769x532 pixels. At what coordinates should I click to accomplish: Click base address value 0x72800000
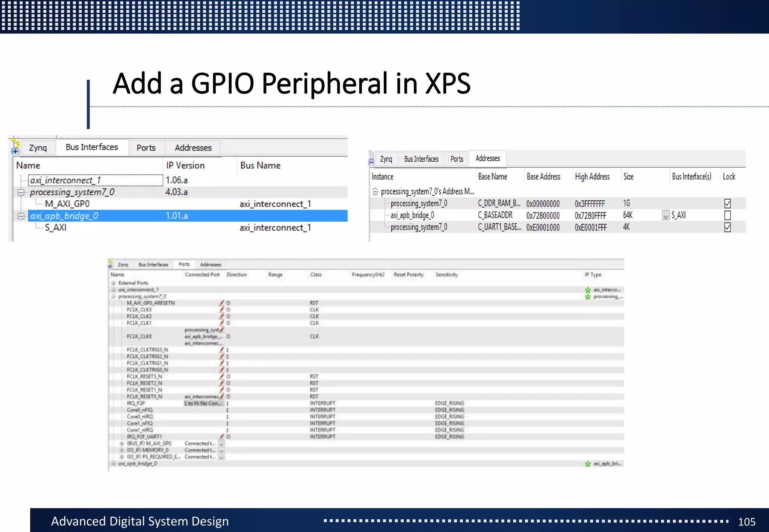(x=543, y=216)
